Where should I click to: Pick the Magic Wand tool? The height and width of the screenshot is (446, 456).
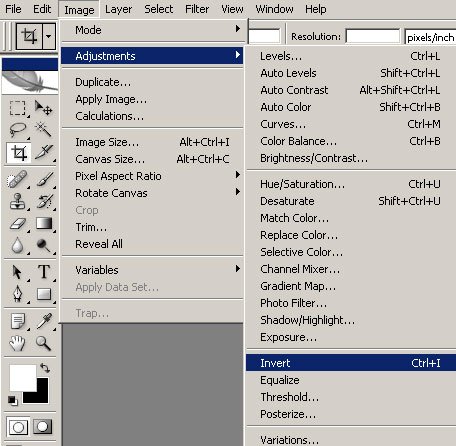click(x=43, y=130)
